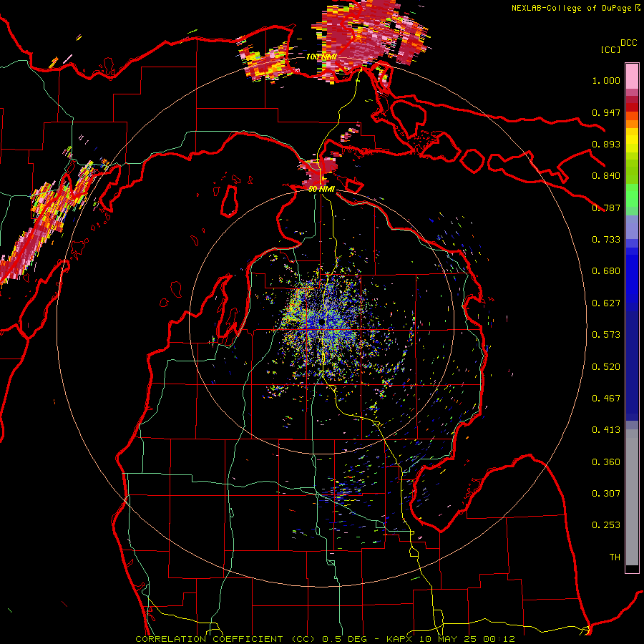Viewport: 644px width, 644px height.
Task: Select the 0.467 legend value
Action: pyautogui.click(x=606, y=399)
